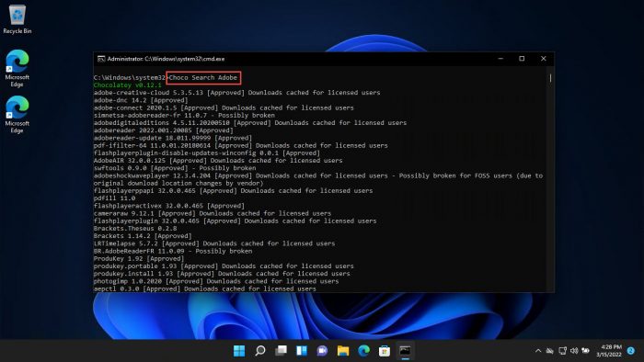
Task: Click the 'adobe-connect 2020.1.5' result line
Action: [x=224, y=107]
